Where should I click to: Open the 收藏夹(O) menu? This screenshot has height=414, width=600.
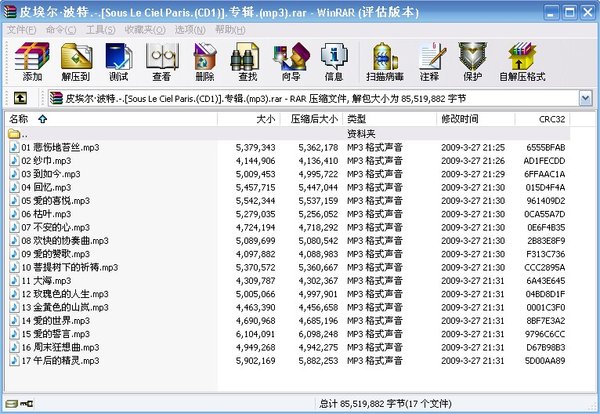point(145,30)
